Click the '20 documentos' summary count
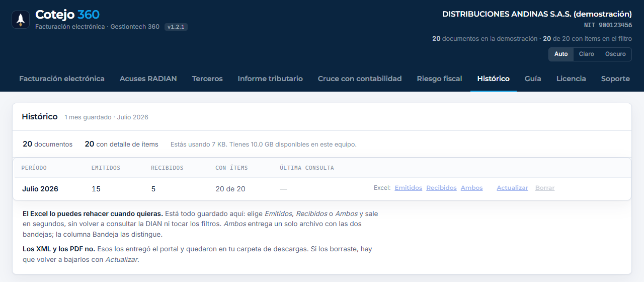Screen dimensions: 644x282 point(47,144)
